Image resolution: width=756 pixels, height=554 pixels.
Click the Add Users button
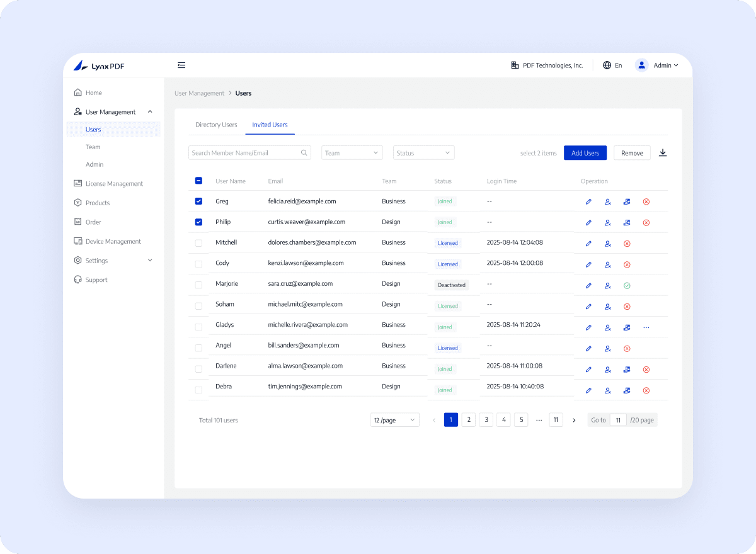pyautogui.click(x=585, y=153)
